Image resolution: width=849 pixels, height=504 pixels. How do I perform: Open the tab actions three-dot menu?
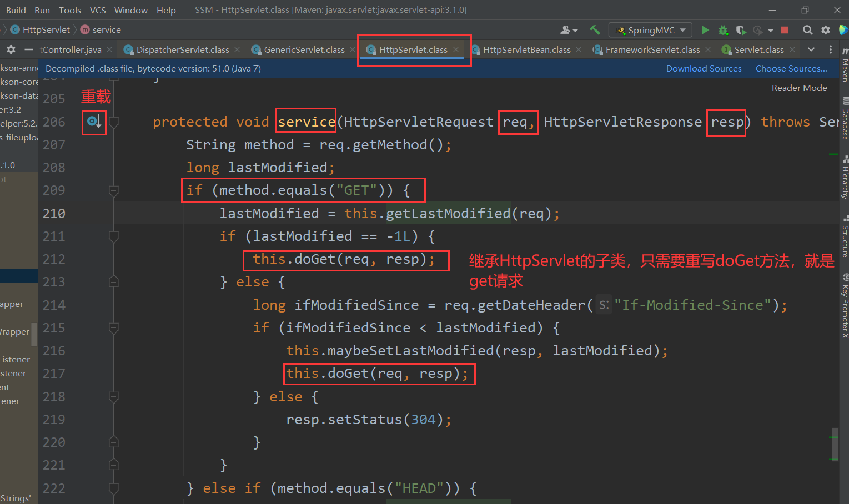(x=831, y=49)
